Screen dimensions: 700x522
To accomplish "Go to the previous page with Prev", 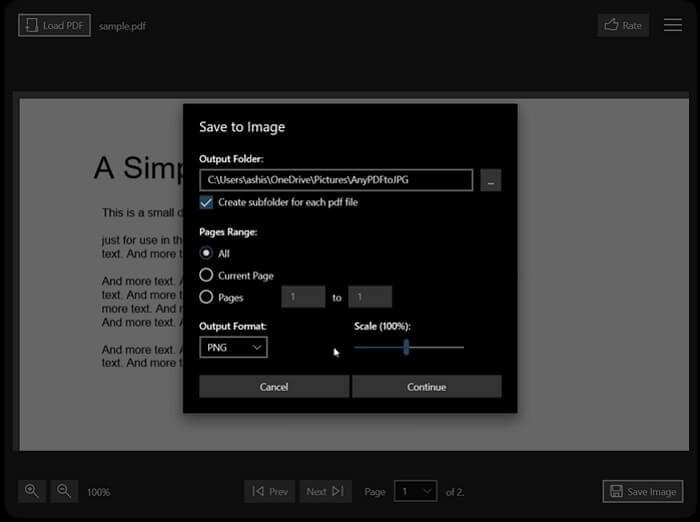I will click(x=270, y=491).
